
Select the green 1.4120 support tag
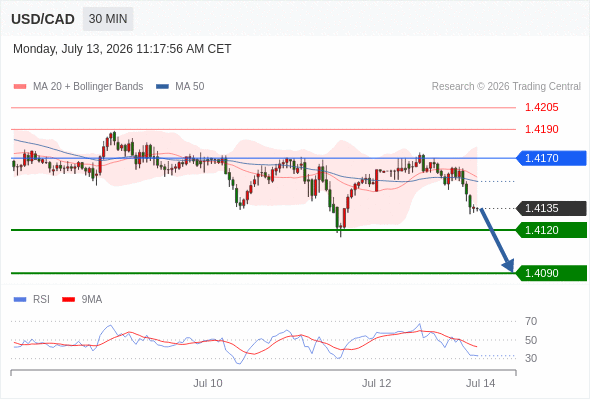pos(551,230)
